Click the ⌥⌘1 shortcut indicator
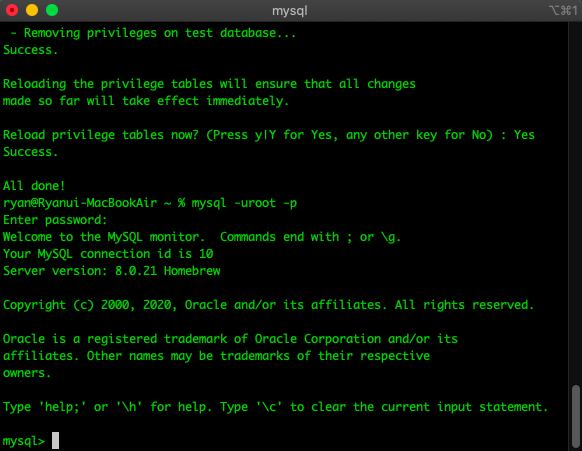582x451 pixels. tap(563, 10)
